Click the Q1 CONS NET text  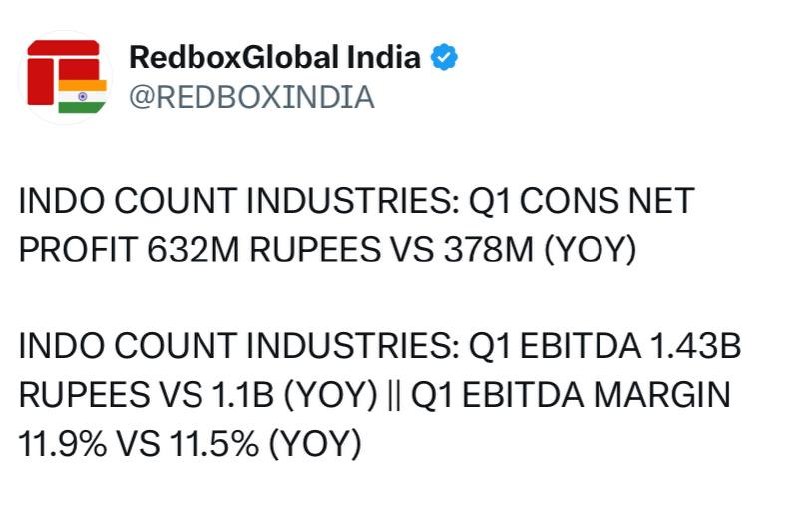coord(581,201)
